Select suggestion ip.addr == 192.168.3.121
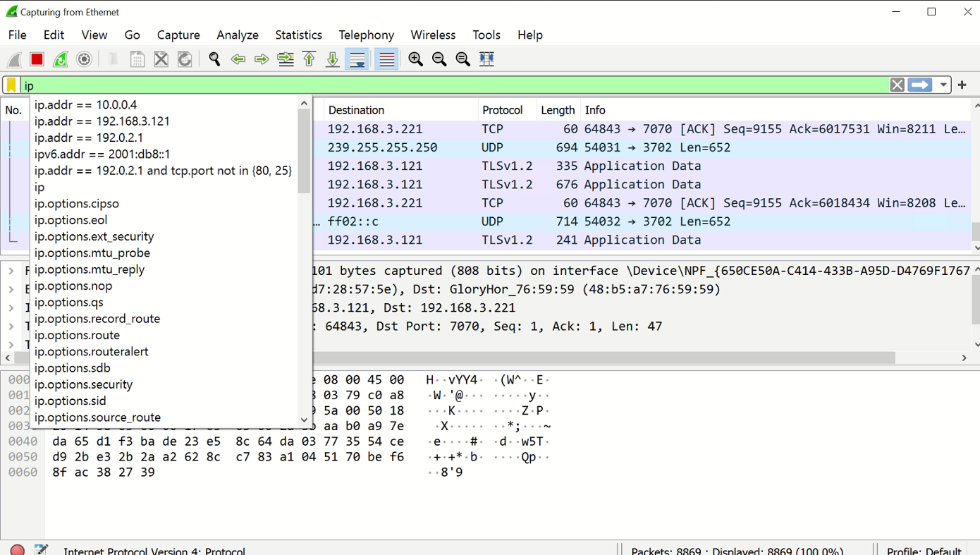The image size is (980, 555). [164, 121]
